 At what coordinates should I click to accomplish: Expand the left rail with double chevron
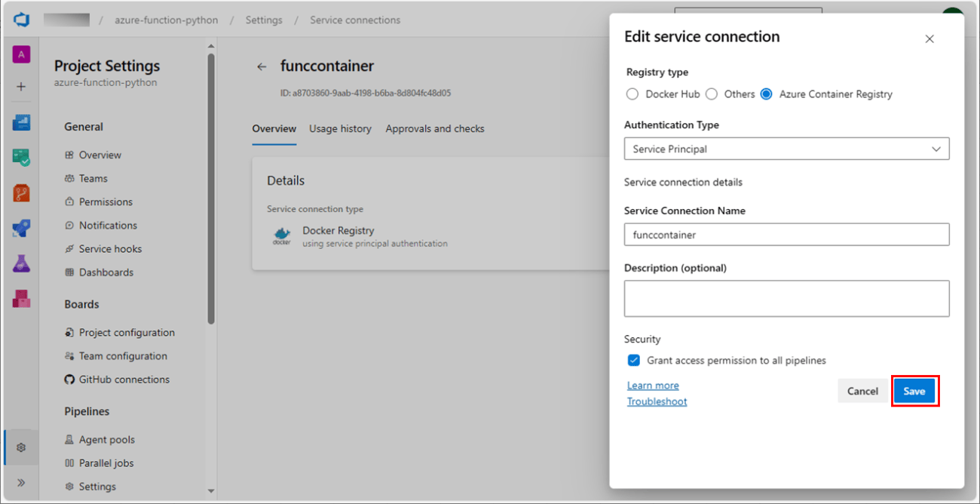point(21,483)
